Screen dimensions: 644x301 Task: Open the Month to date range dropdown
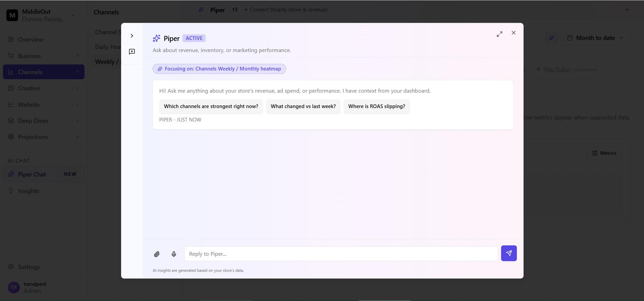tap(595, 38)
